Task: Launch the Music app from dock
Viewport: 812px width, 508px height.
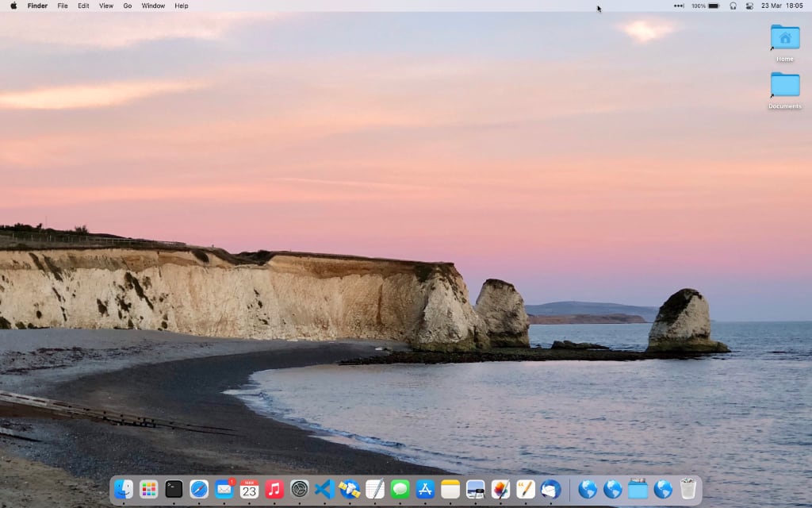Action: tap(274, 490)
